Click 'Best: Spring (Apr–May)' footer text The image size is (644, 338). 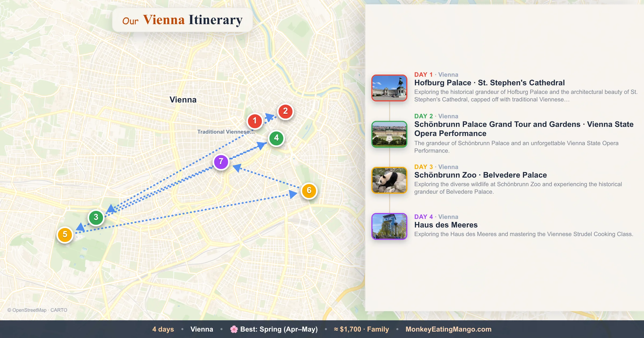[279, 329]
